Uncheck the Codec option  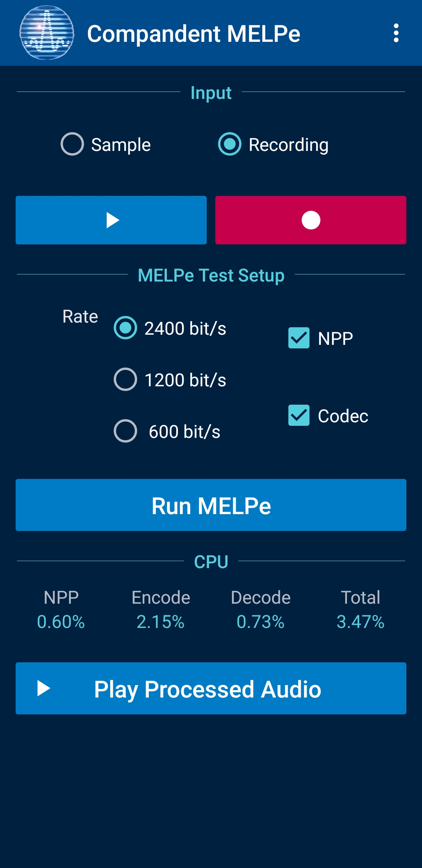(x=299, y=416)
